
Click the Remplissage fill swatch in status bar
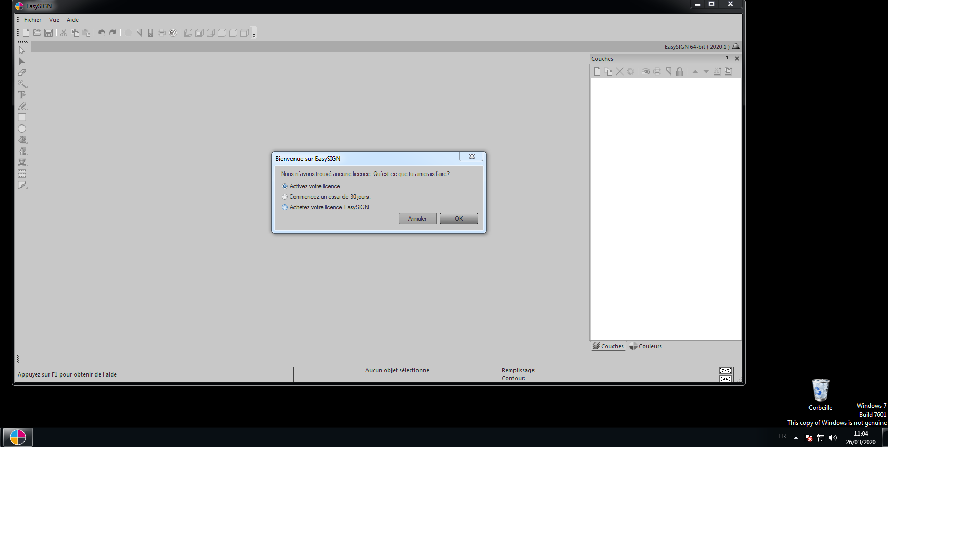pyautogui.click(x=725, y=371)
